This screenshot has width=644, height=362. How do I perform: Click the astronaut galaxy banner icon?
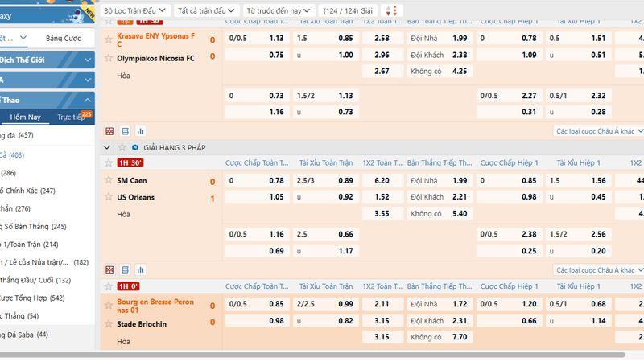(x=75, y=16)
